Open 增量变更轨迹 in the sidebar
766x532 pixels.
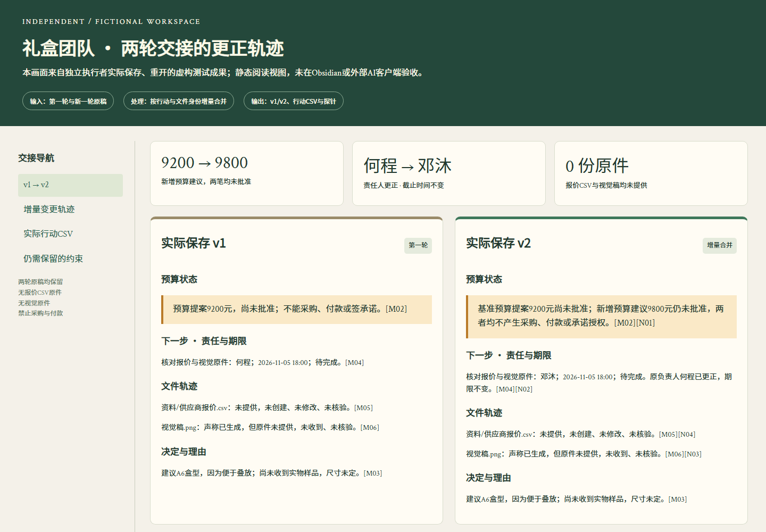[x=70, y=210]
